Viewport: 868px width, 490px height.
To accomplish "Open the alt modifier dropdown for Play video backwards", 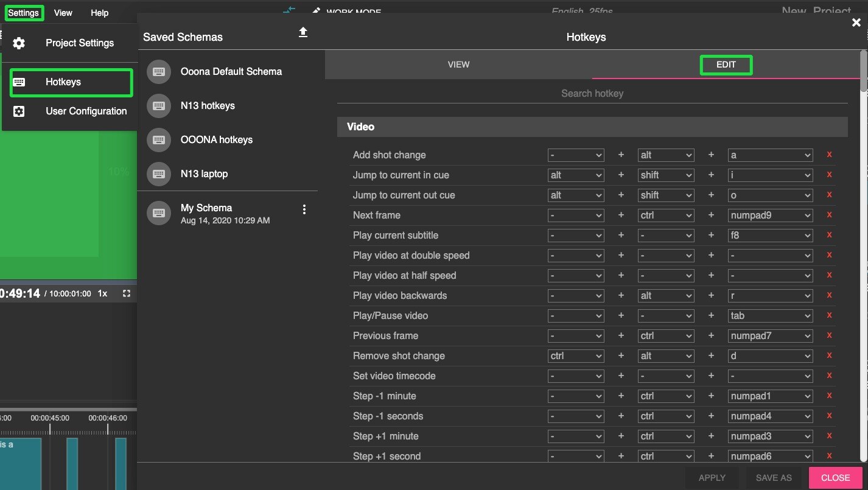I will [x=665, y=295].
